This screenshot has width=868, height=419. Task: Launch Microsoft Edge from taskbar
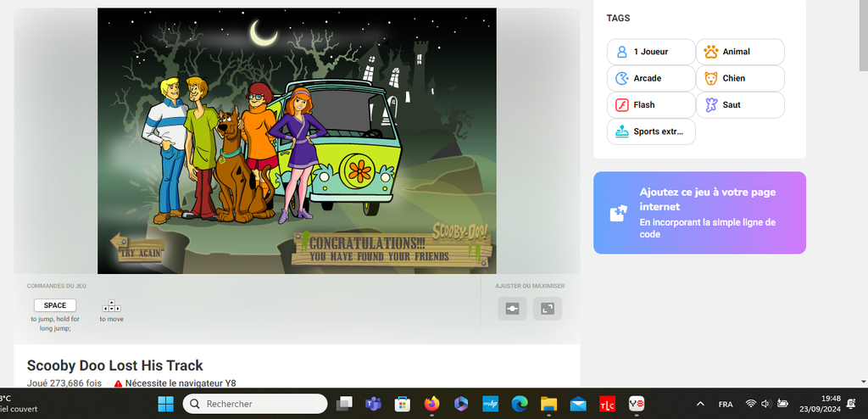[519, 404]
